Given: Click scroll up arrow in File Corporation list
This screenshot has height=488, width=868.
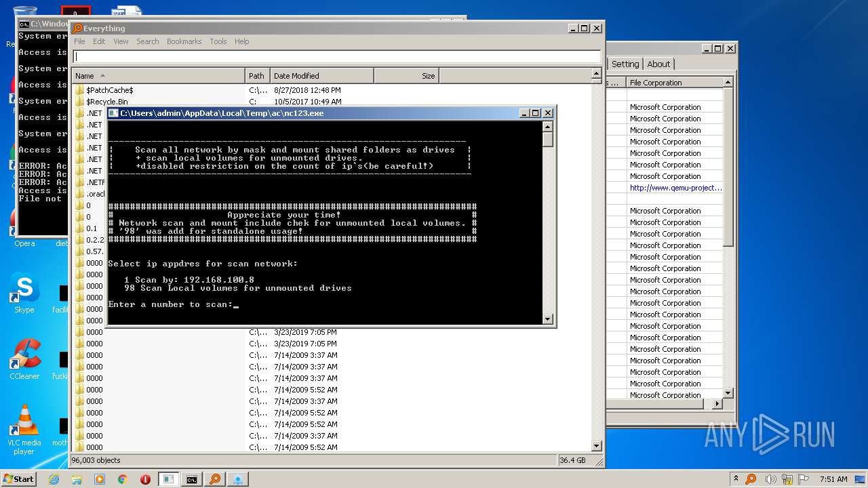Looking at the screenshot, I should (728, 82).
